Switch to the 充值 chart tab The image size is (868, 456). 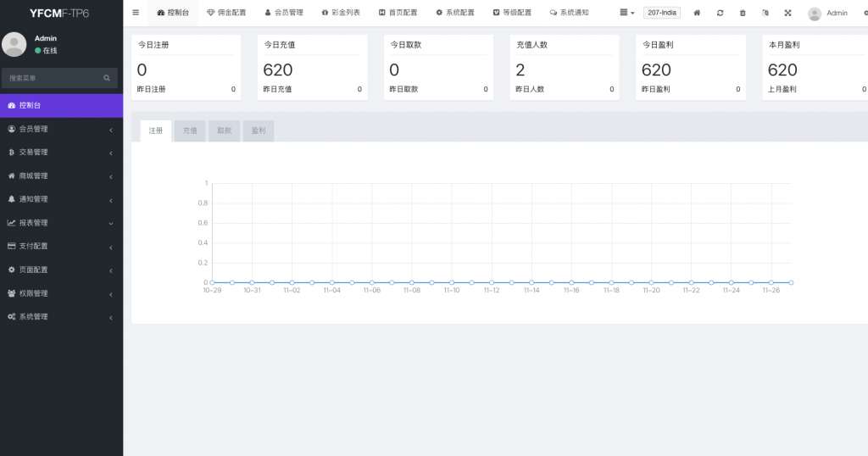(190, 131)
